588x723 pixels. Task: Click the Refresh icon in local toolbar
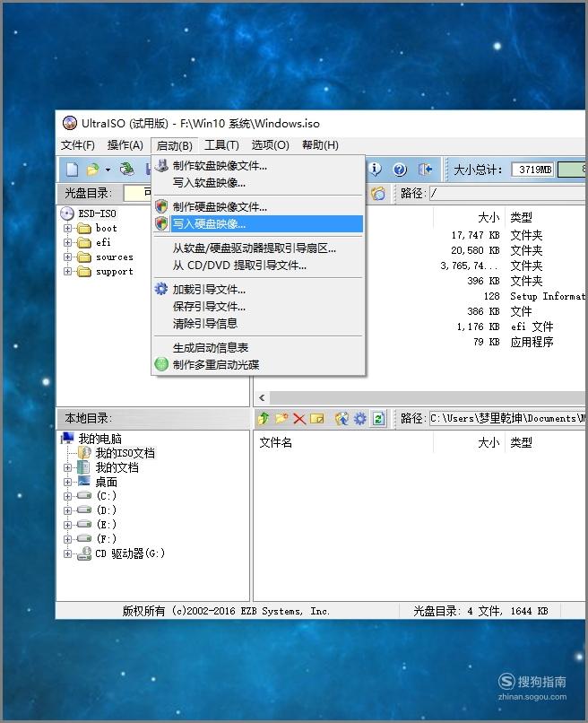coord(379,419)
